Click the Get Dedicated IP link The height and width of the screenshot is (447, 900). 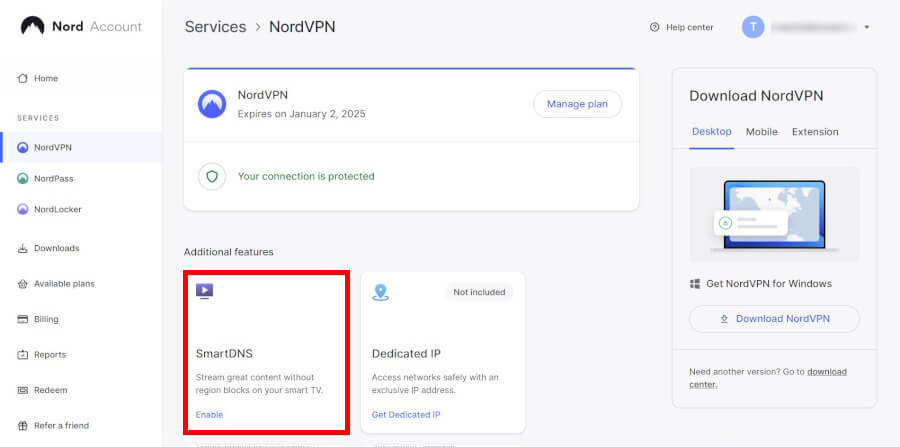pyautogui.click(x=406, y=414)
